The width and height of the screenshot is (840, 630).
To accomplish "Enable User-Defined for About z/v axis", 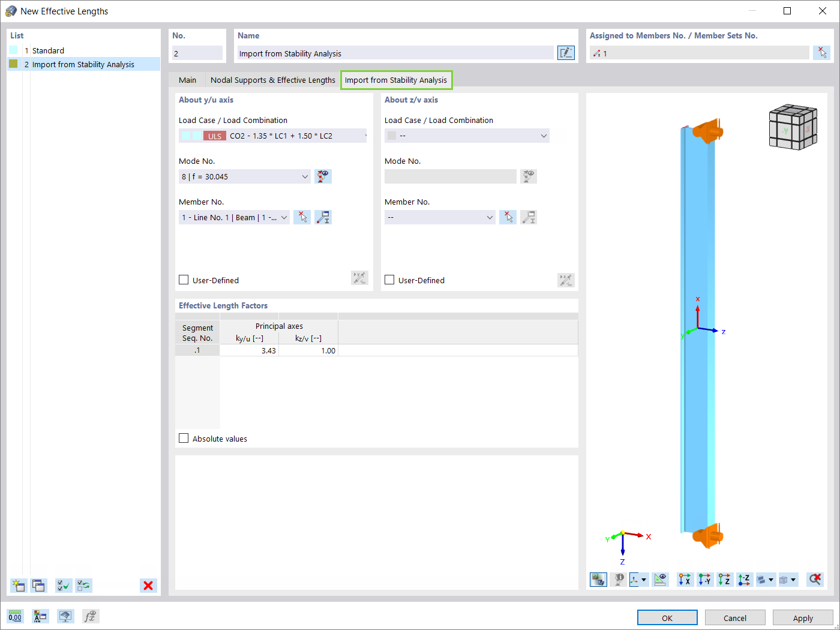I will [x=389, y=280].
